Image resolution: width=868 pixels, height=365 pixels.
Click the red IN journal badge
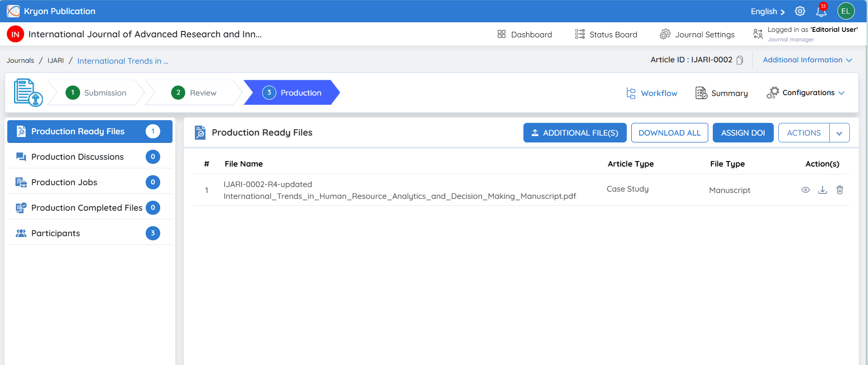click(15, 34)
